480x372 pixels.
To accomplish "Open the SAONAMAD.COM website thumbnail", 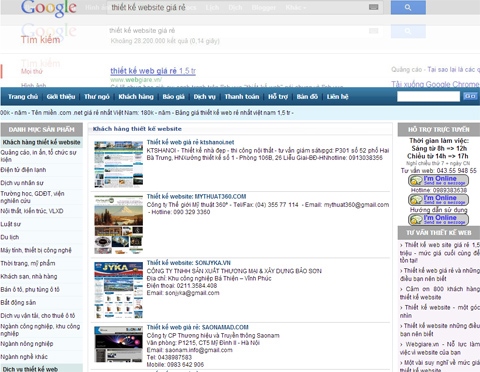I will tap(119, 344).
